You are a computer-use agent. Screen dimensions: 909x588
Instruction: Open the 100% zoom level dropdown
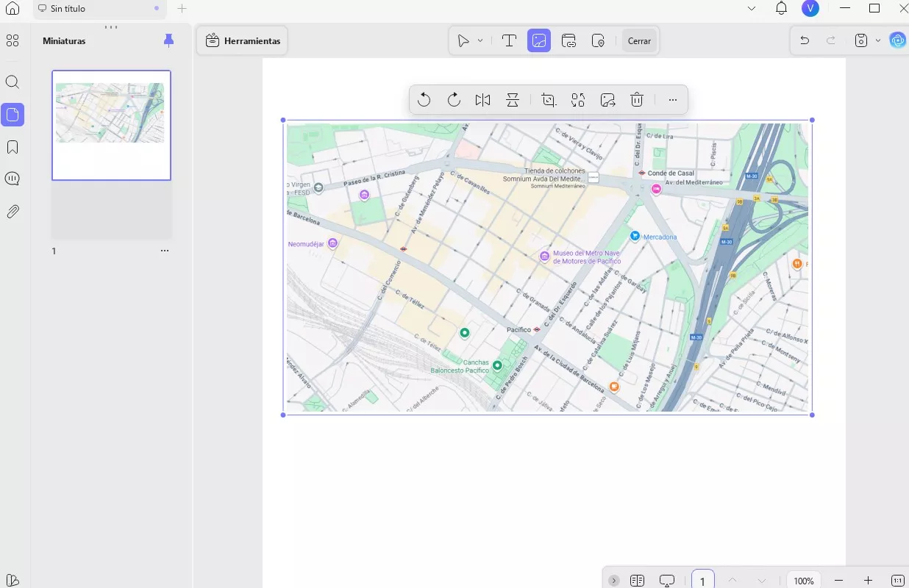(804, 581)
